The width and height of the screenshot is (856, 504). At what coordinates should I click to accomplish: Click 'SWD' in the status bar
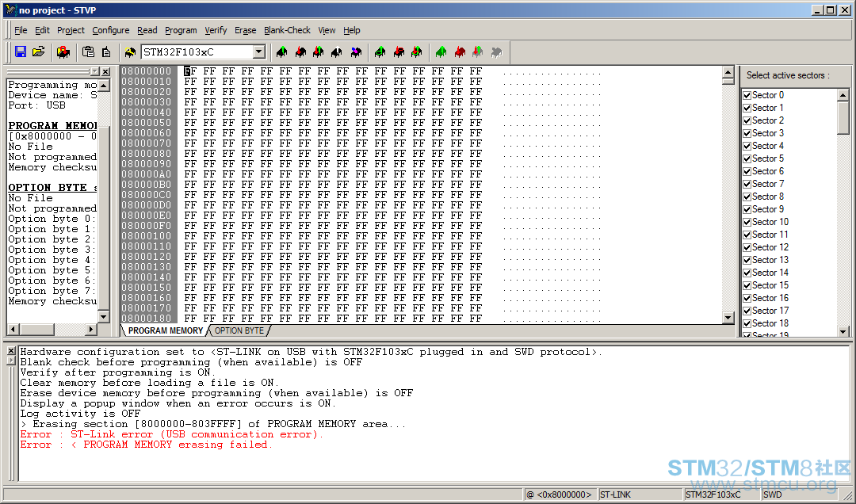pos(772,494)
